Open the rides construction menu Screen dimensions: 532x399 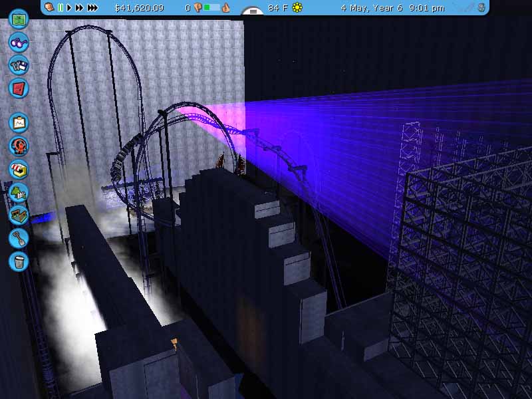click(19, 146)
